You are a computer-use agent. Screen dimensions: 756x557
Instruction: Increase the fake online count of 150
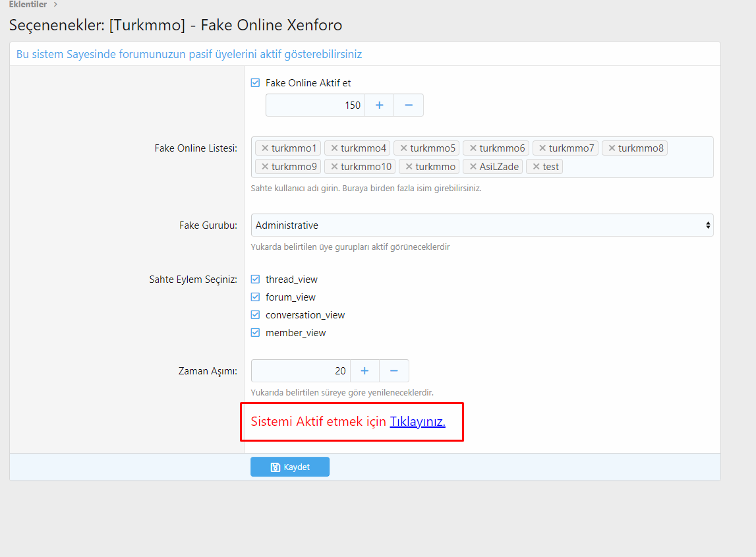(x=380, y=105)
